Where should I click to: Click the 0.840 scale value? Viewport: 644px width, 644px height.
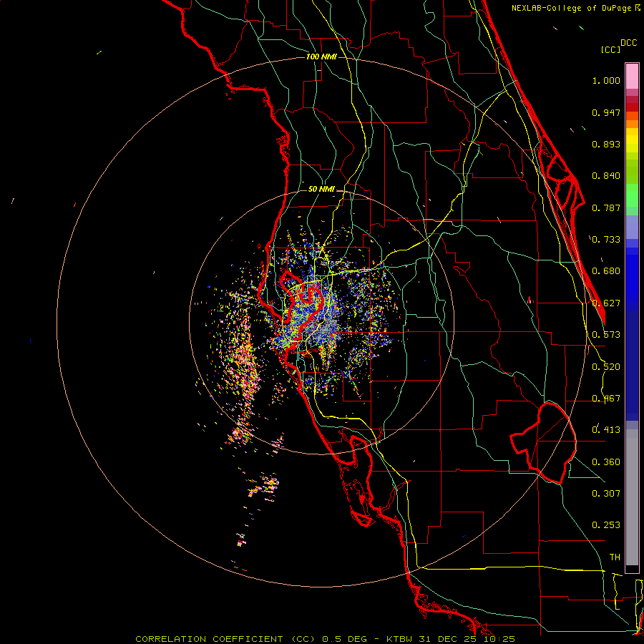pos(606,176)
